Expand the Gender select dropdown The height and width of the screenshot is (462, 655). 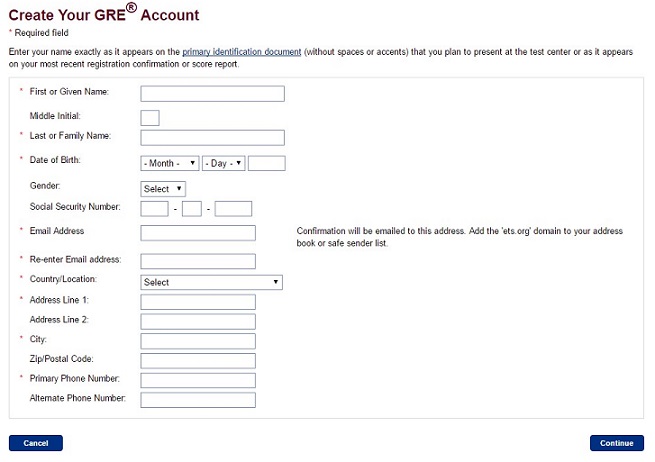(163, 189)
